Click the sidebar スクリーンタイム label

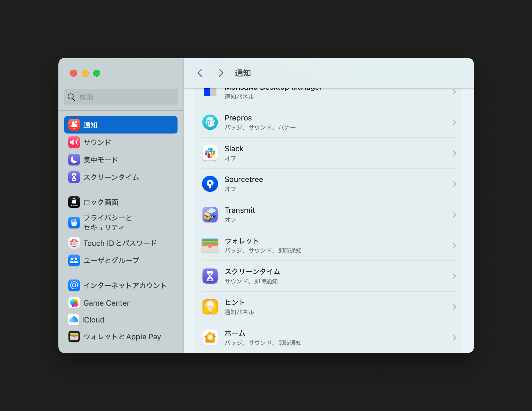(111, 177)
